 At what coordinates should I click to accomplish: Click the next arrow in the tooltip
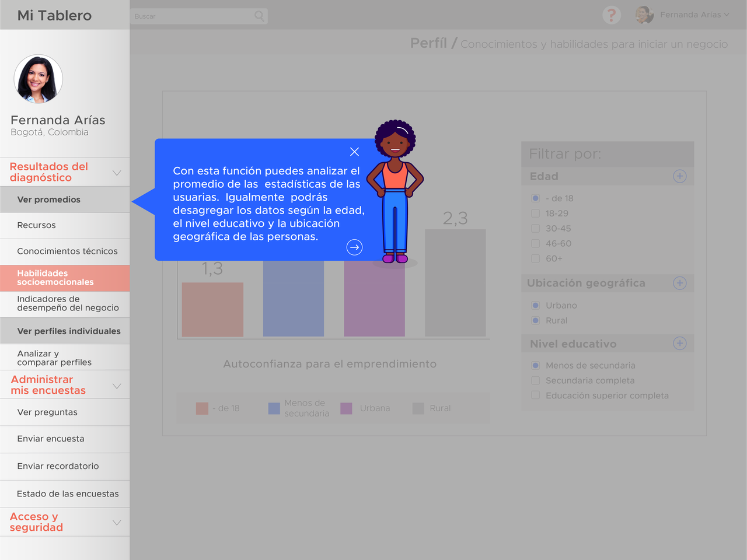[x=354, y=247]
